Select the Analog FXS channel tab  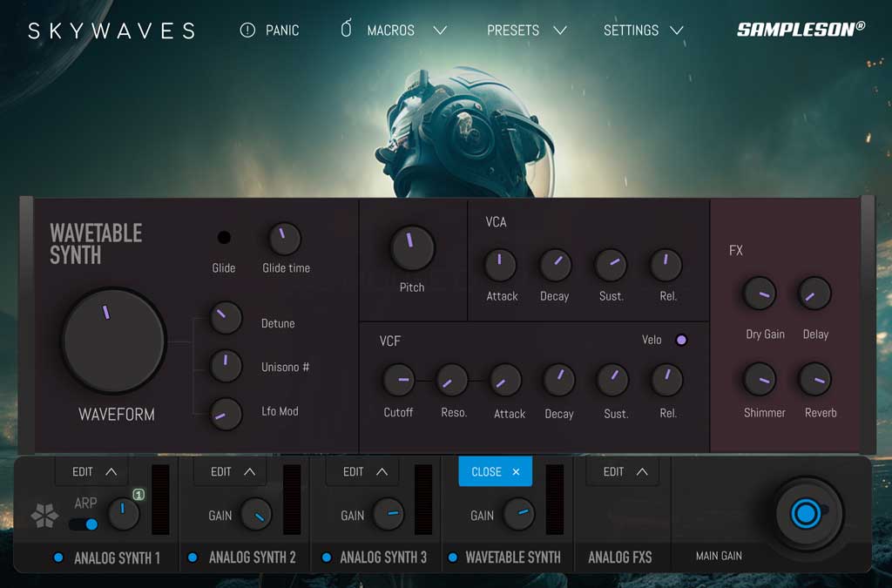pyautogui.click(x=622, y=557)
